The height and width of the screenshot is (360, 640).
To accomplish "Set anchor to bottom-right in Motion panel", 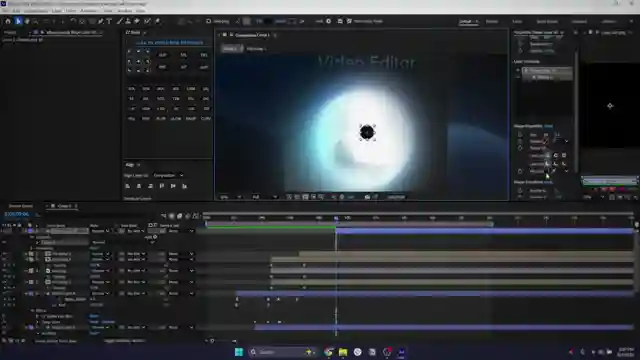I will tap(147, 71).
